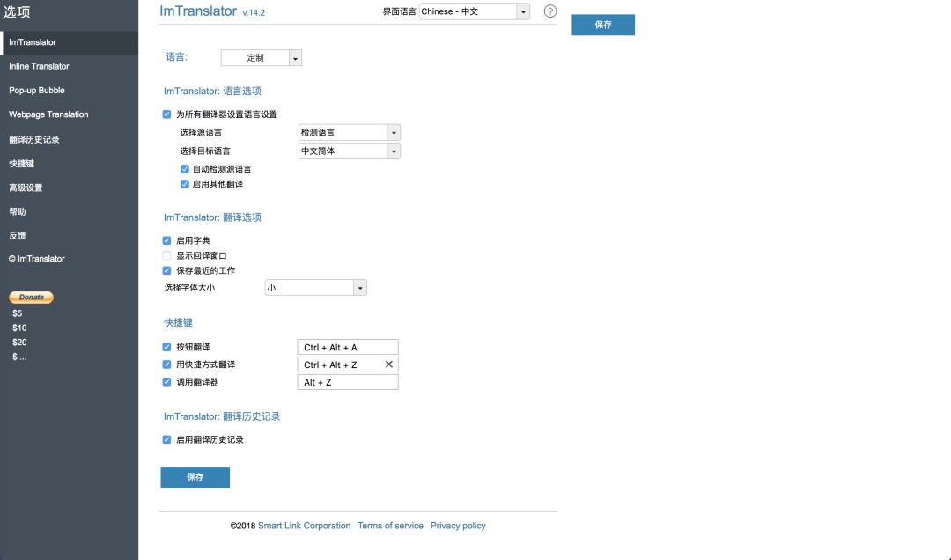951x560 pixels.
Task: Toggle 保存最近的工作 checkbox
Action: [x=166, y=270]
